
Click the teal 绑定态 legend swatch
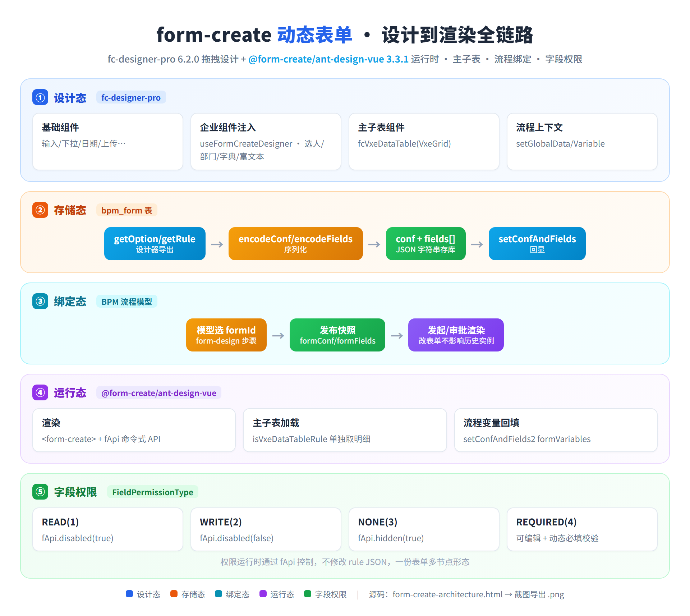tap(218, 594)
